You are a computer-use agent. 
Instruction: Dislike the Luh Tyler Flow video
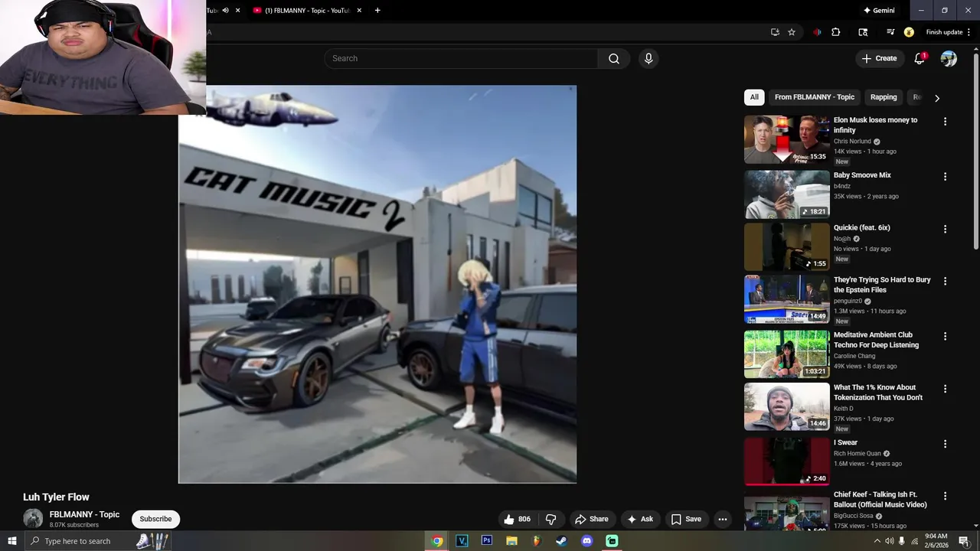click(x=550, y=519)
